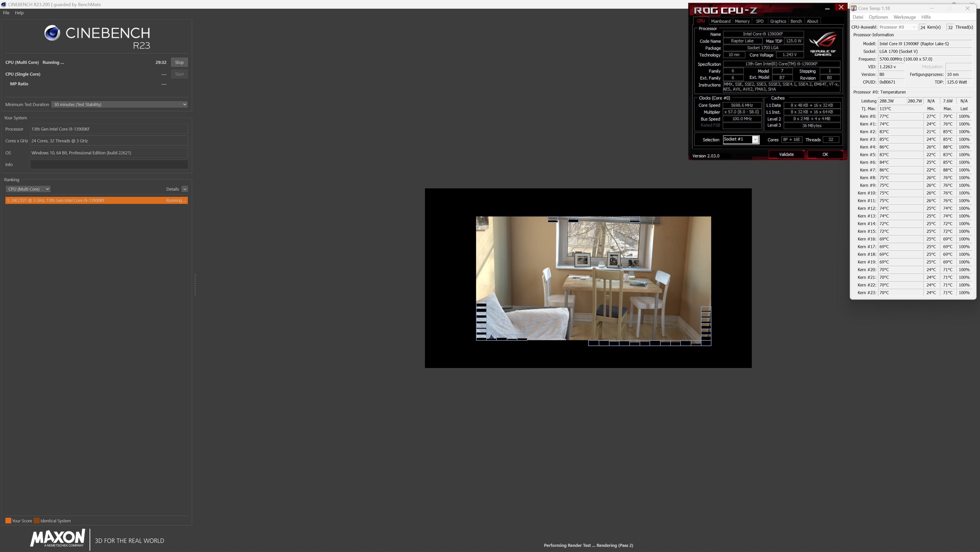Screen dimensions: 980x552
Task: Click the Info text field
Action: click(109, 165)
